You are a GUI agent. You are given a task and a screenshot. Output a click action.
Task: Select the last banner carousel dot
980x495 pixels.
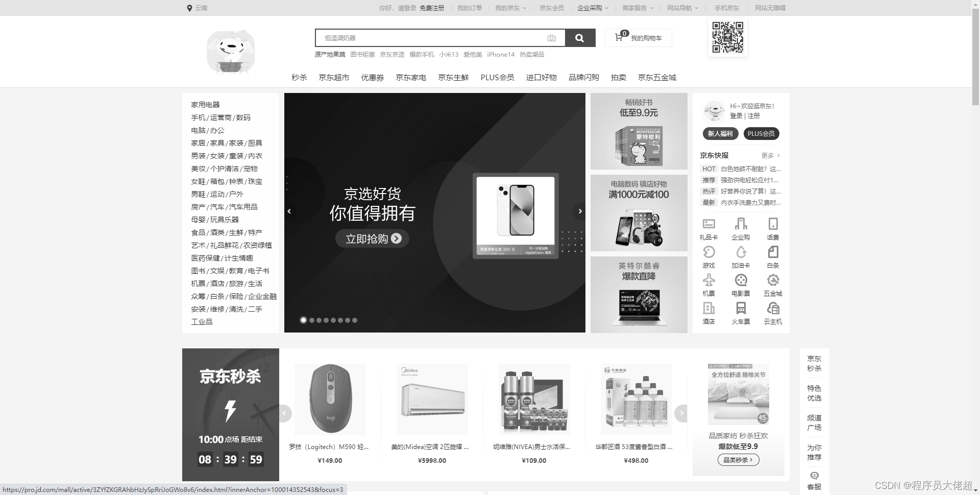(355, 320)
